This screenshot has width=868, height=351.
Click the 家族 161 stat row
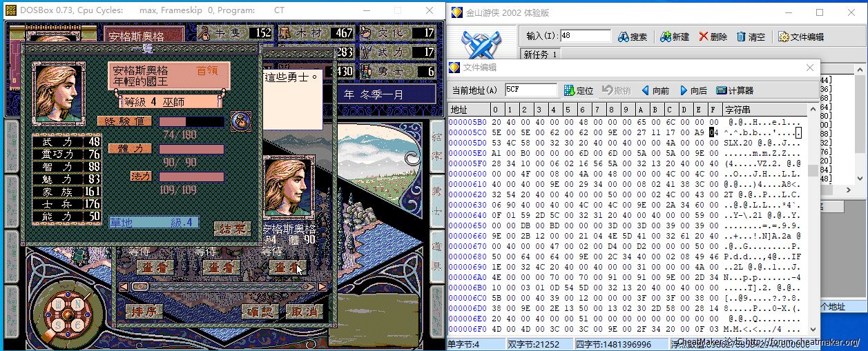click(67, 191)
